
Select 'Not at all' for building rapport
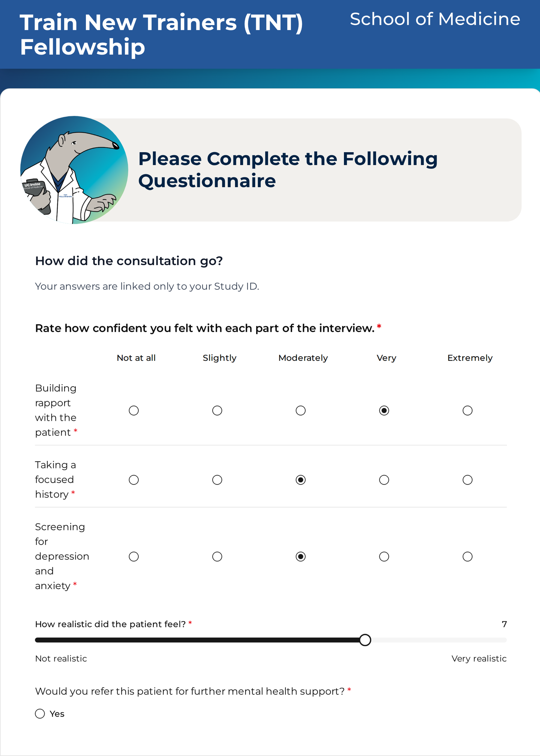tap(134, 411)
